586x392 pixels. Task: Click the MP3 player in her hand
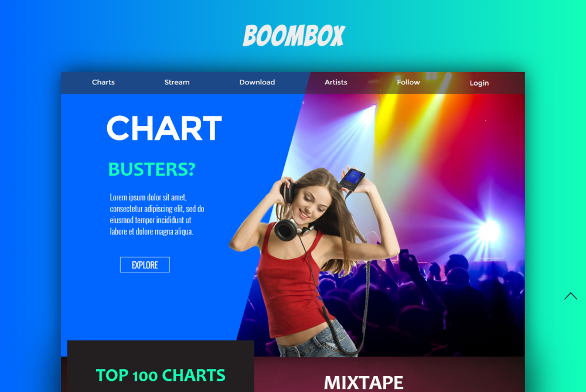click(352, 179)
